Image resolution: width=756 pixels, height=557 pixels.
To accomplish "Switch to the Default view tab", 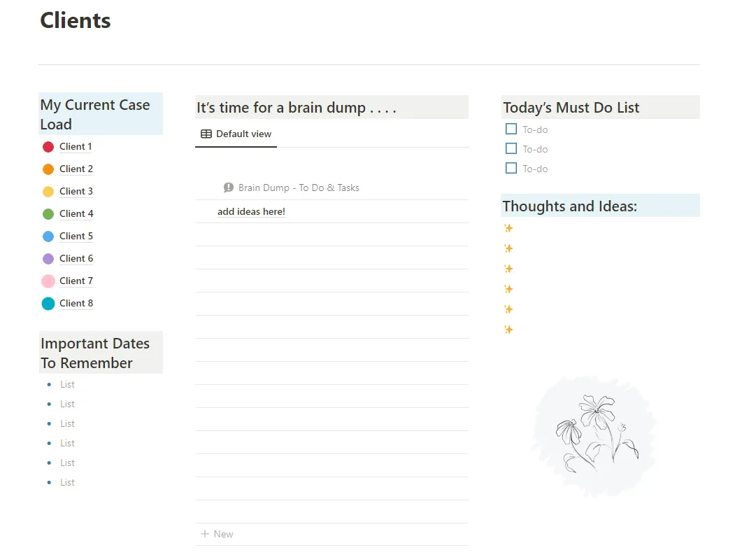I will pyautogui.click(x=236, y=134).
